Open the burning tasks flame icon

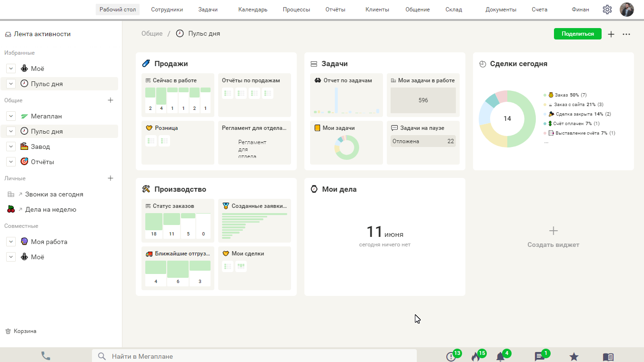pos(475,356)
